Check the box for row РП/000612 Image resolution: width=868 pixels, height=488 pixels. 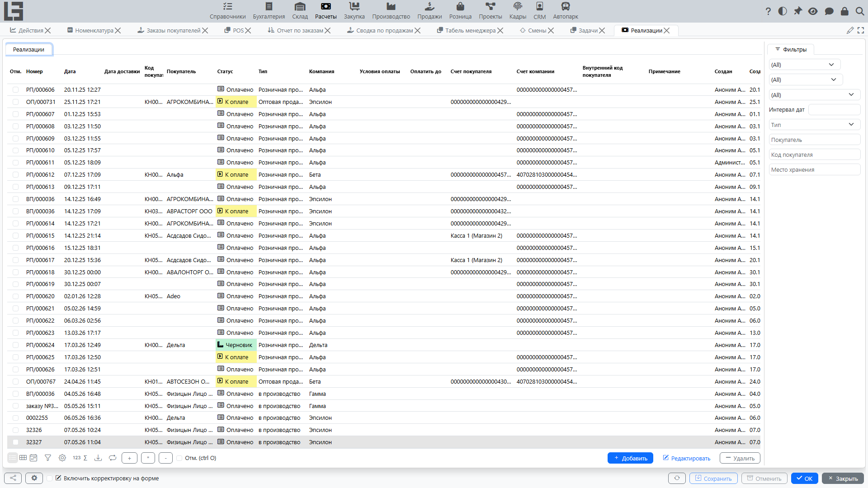pyautogui.click(x=16, y=175)
